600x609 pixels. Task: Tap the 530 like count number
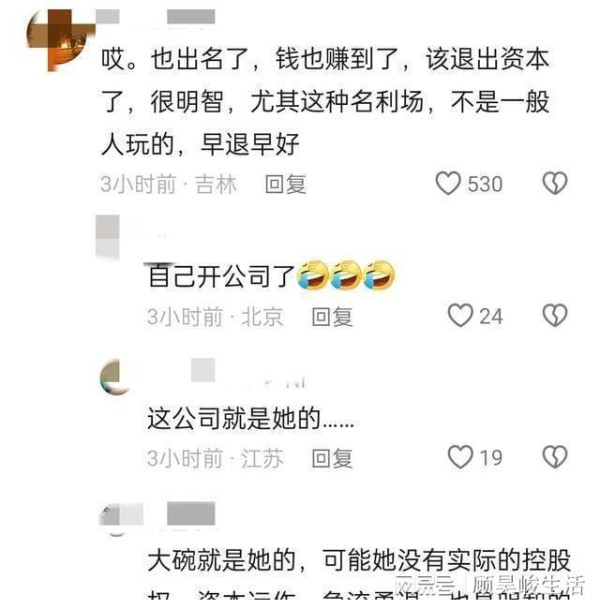pyautogui.click(x=485, y=184)
